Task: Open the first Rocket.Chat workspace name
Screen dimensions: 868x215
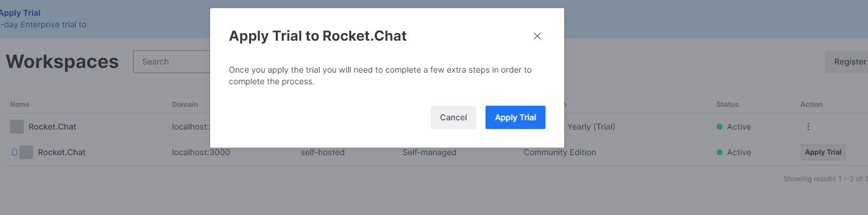Action: click(52, 127)
